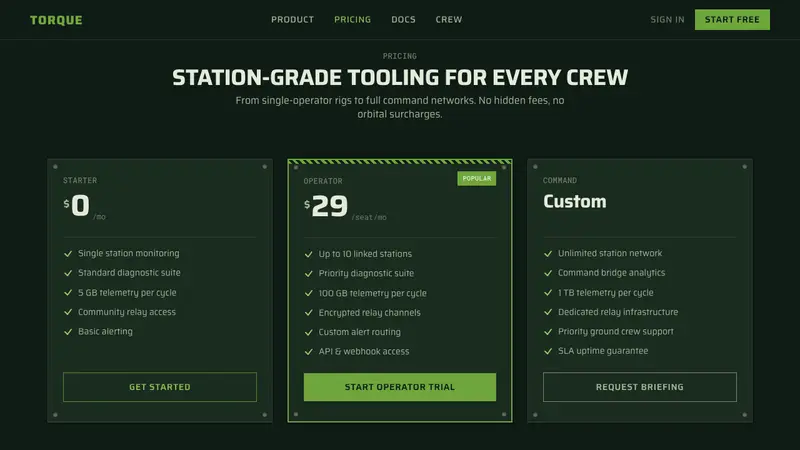The height and width of the screenshot is (450, 800).
Task: Click the TORQUE logo
Action: [56, 20]
